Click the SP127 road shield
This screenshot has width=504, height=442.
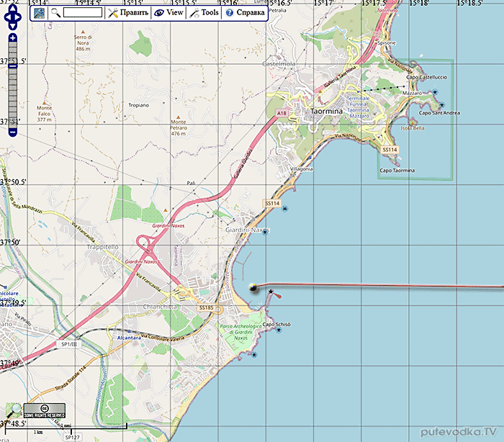[x=72, y=437]
